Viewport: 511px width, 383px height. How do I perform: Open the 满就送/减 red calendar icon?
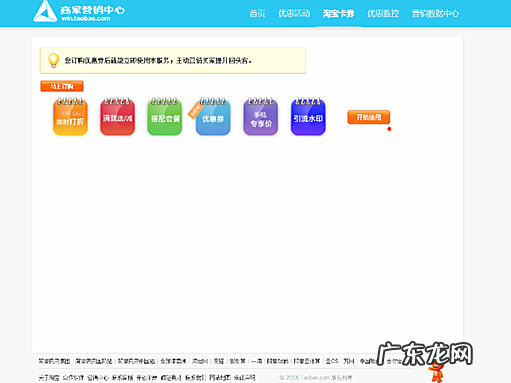[x=117, y=117]
